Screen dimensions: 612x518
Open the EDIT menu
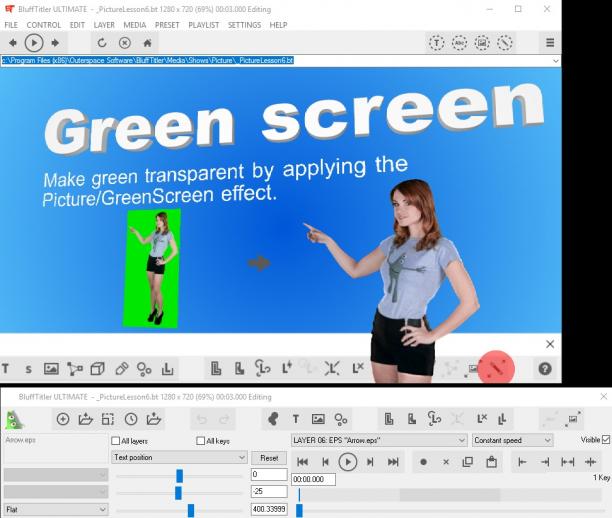pyautogui.click(x=77, y=25)
